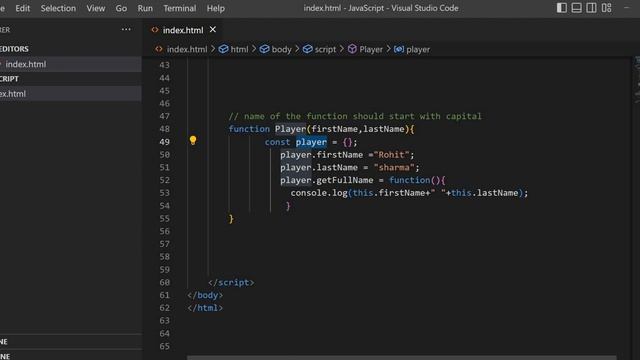Click the Player function name on line 48

pos(290,129)
